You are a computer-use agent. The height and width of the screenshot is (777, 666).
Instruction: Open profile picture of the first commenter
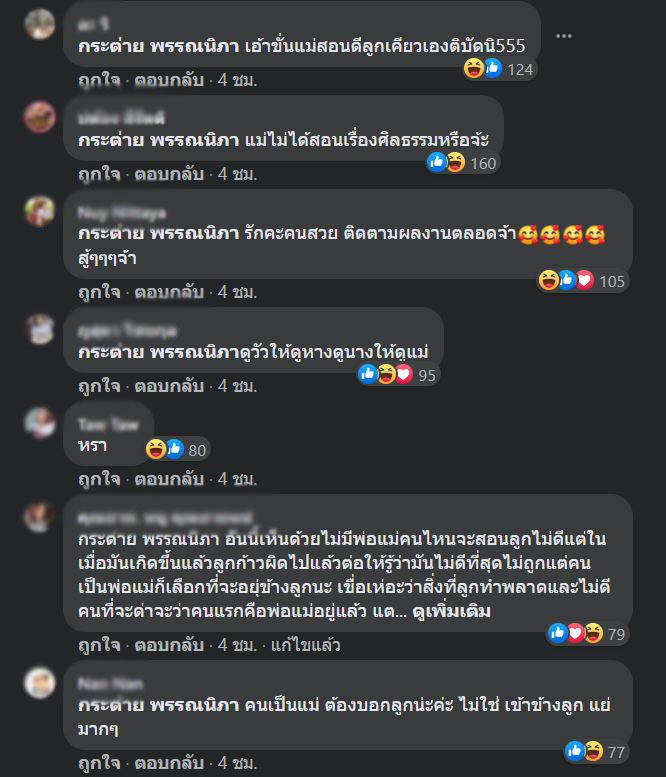point(40,23)
